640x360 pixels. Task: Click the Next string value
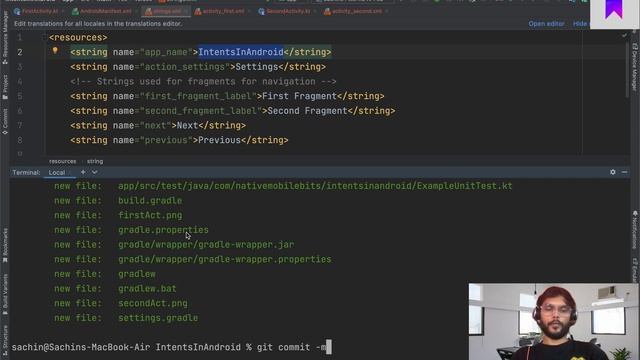(187, 126)
